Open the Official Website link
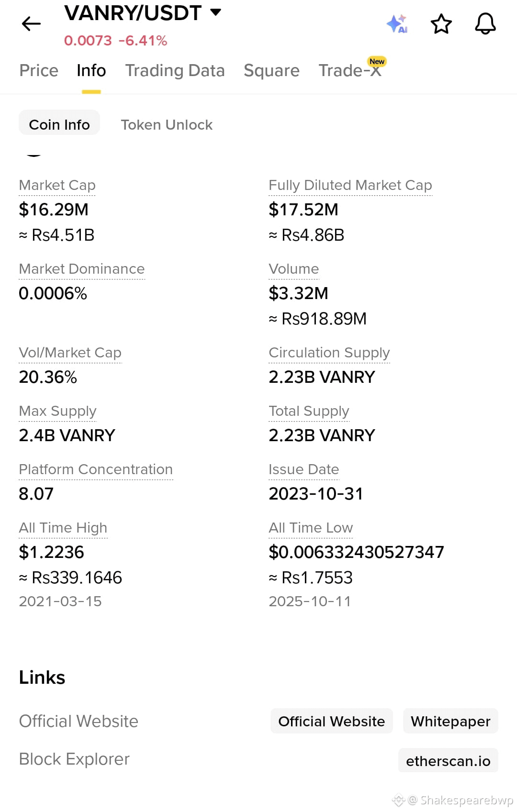Screen dimensions: 517x812 [331, 721]
